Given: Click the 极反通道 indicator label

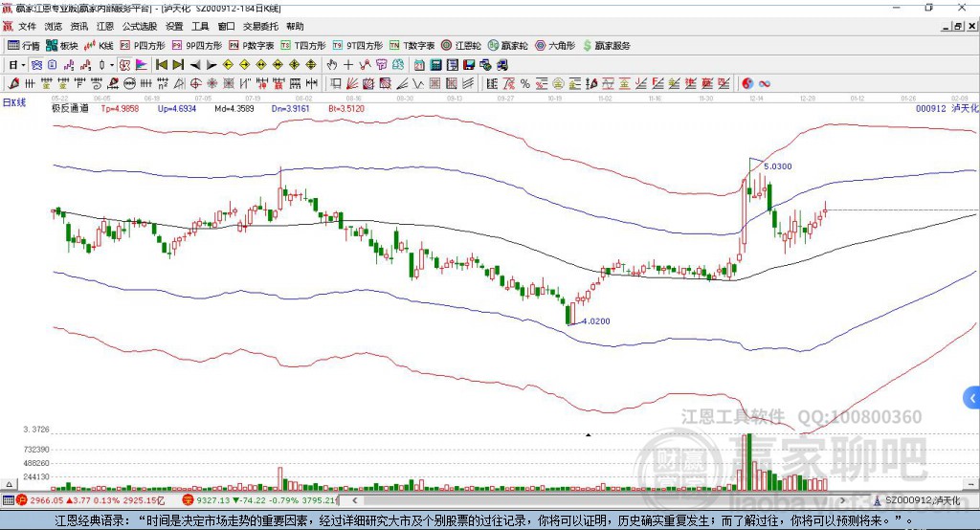Looking at the screenshot, I should 70,108.
